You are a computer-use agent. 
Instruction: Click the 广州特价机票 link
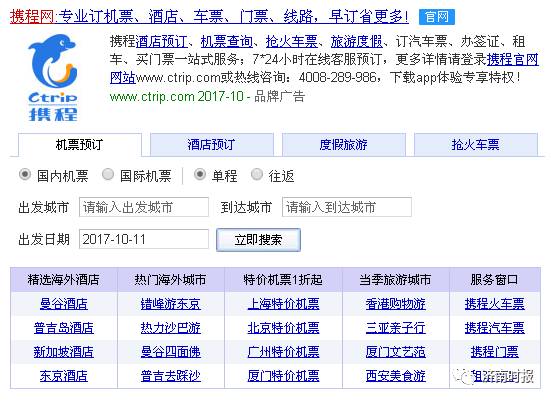tap(284, 352)
